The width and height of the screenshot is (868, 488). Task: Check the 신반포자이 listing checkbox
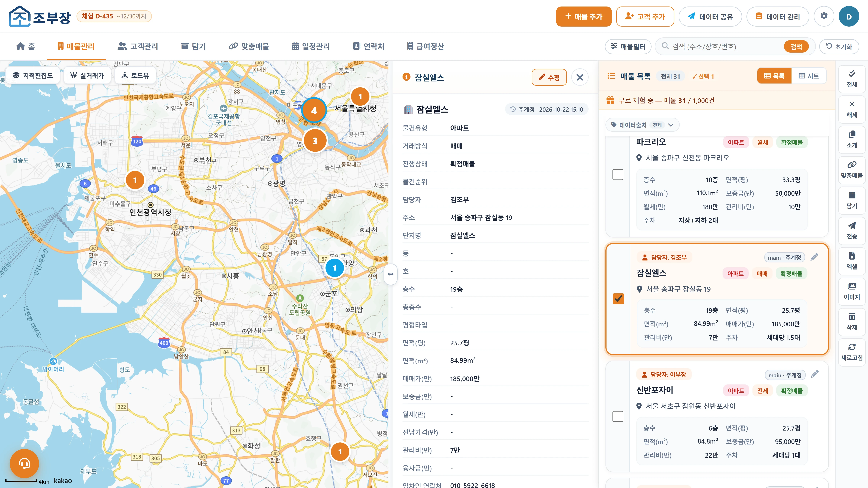tap(618, 416)
